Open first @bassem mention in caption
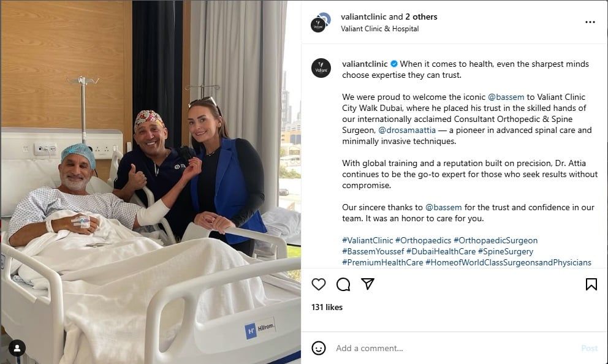The width and height of the screenshot is (608, 364). pyautogui.click(x=506, y=97)
